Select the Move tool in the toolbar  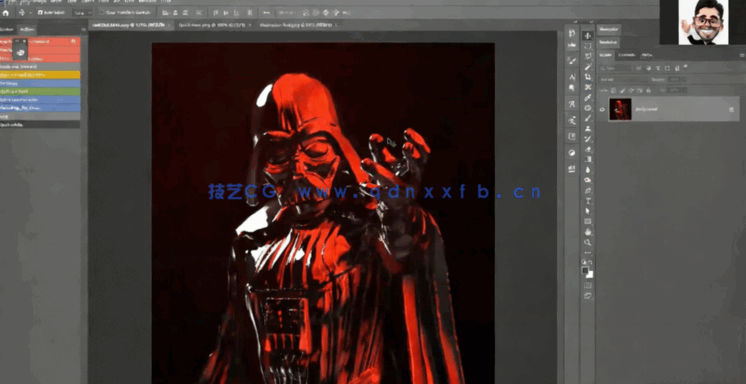[588, 35]
